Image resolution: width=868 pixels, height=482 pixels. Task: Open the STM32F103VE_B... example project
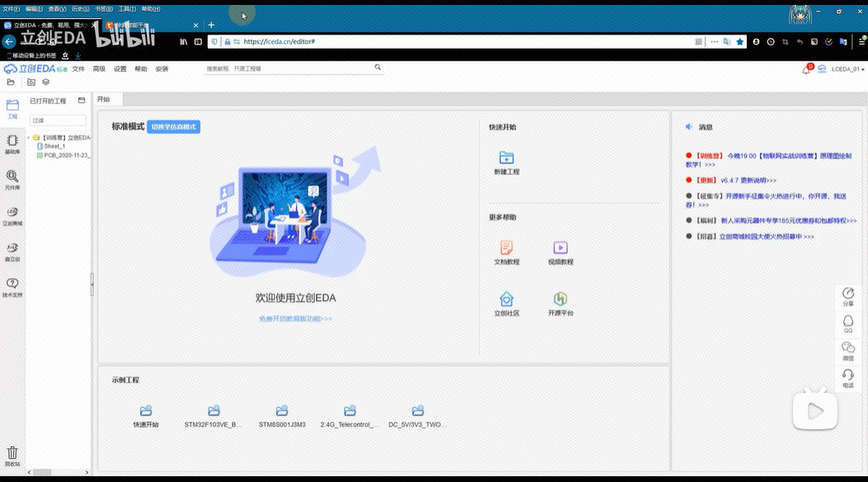tap(213, 416)
